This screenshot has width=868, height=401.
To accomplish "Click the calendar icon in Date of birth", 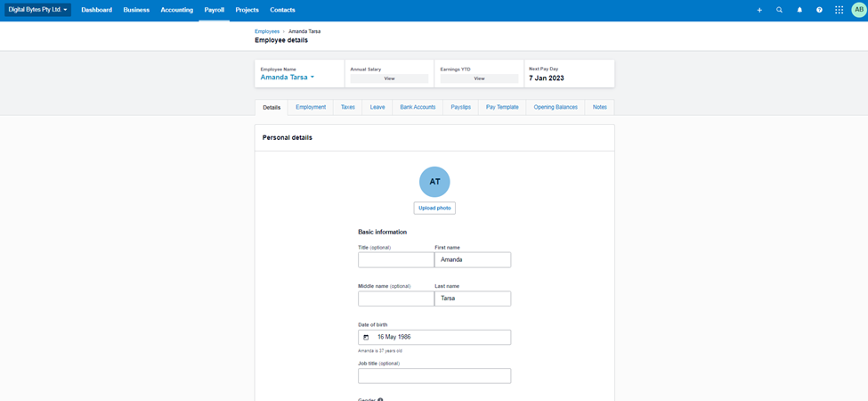I will click(366, 338).
